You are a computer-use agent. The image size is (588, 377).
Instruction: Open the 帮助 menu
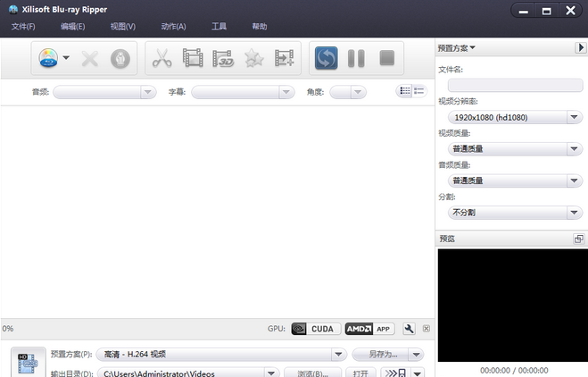tap(260, 26)
